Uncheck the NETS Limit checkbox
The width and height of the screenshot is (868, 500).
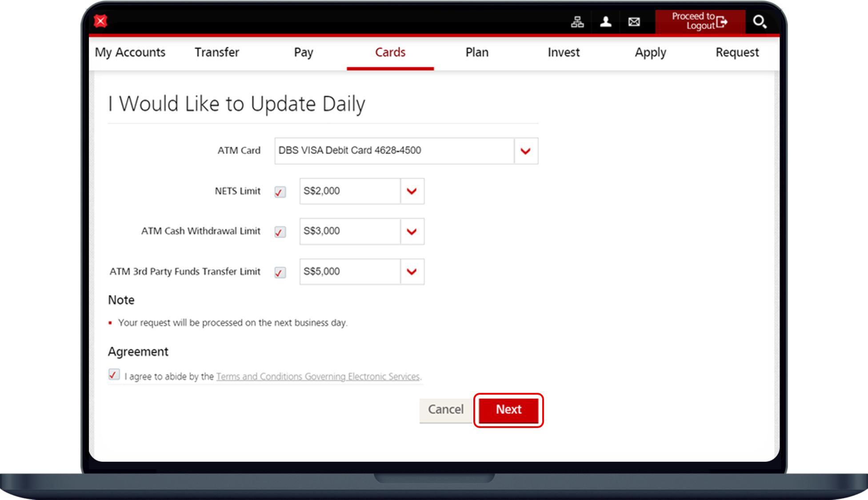[280, 192]
